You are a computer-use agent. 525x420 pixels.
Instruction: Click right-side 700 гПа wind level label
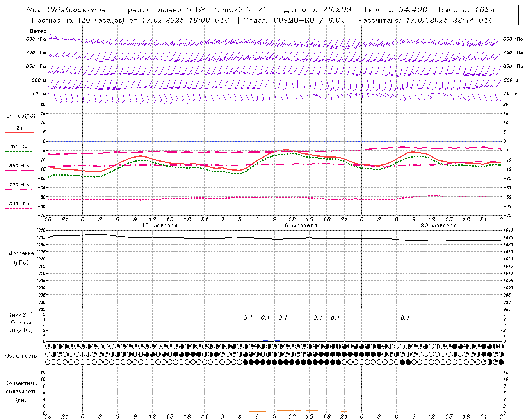pos(513,52)
